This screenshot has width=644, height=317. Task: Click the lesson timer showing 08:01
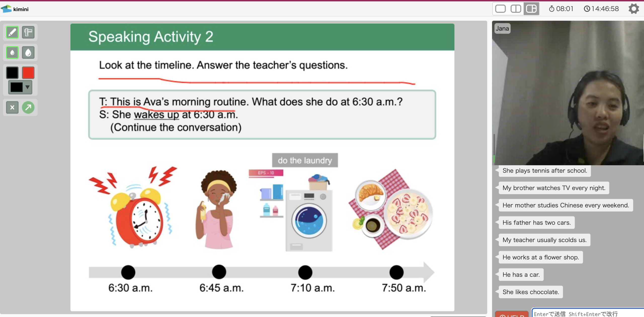click(x=561, y=9)
